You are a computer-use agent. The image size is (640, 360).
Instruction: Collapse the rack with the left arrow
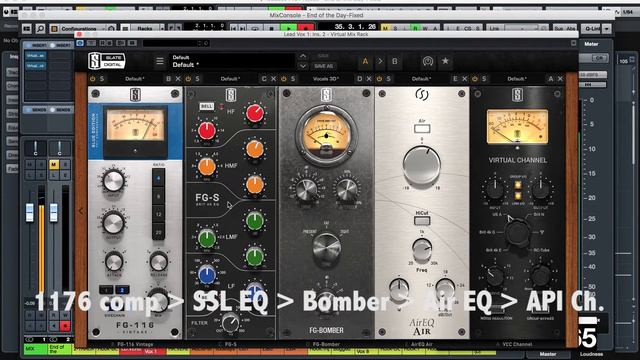pos(81,211)
